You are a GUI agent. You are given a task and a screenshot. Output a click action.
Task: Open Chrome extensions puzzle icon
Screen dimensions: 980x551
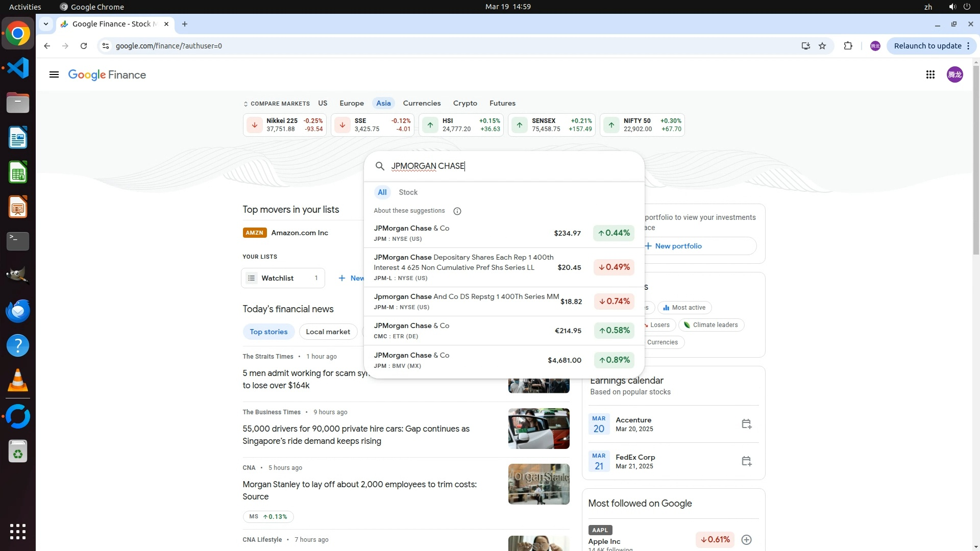point(848,46)
